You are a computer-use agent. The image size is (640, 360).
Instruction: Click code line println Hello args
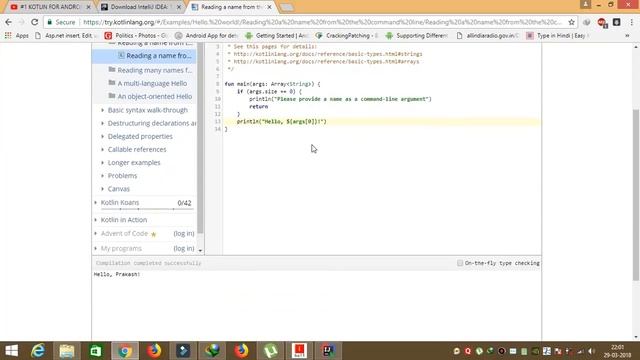tap(282, 122)
